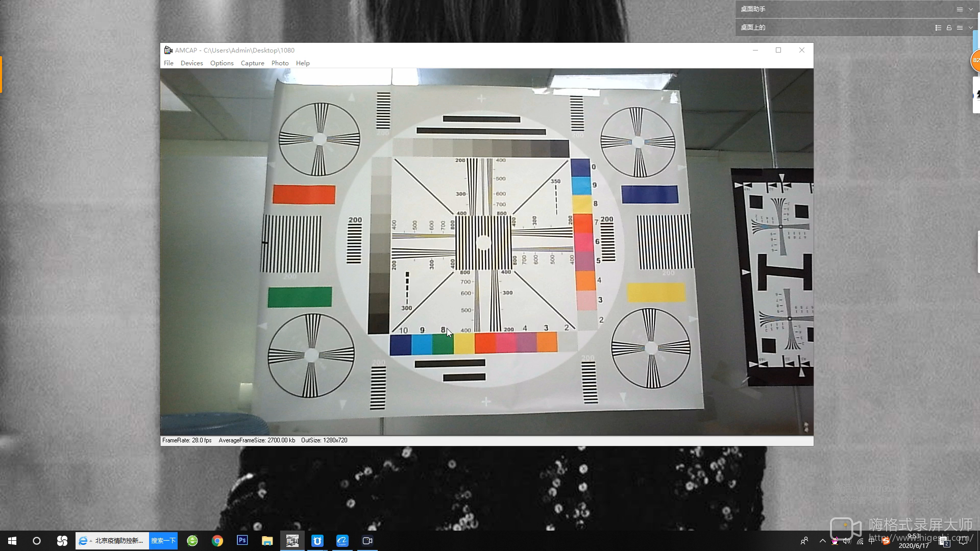Screen dimensions: 980x551
Task: Click the Sogou input method tray icon
Action: tap(886, 541)
